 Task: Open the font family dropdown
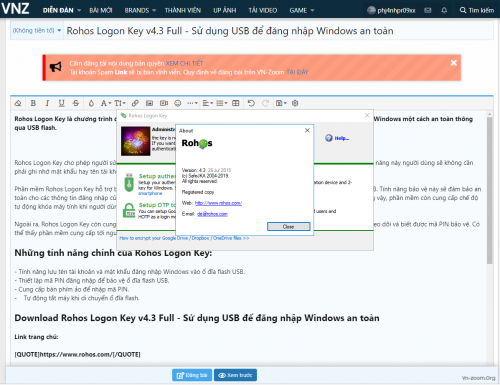coord(106,103)
